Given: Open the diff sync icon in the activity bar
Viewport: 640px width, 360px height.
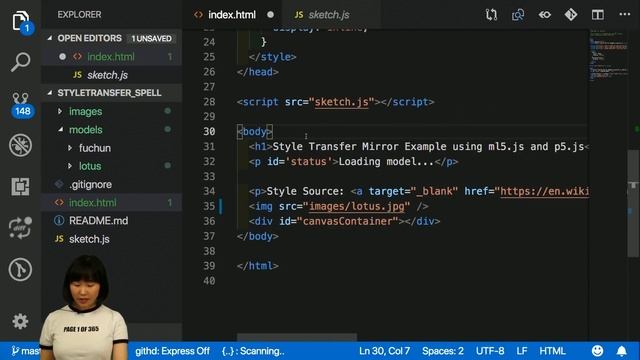Looking at the screenshot, I should pyautogui.click(x=20, y=227).
